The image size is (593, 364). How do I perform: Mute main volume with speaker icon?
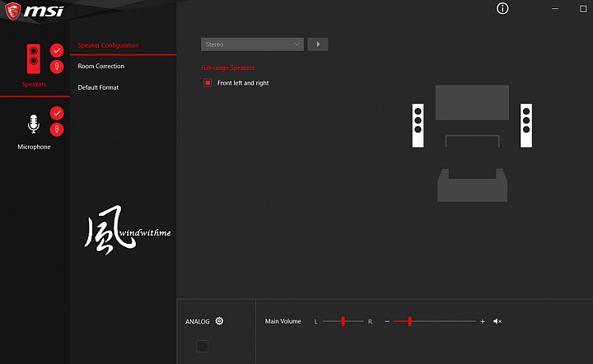point(497,321)
